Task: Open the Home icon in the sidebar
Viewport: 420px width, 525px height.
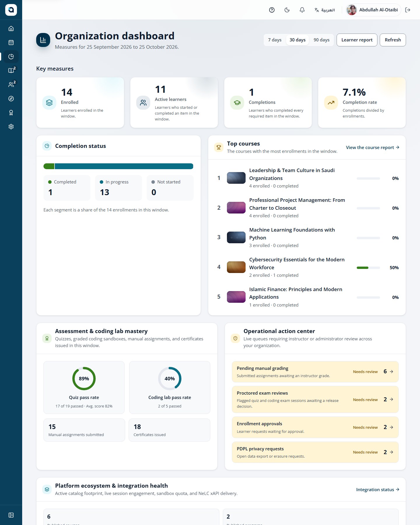Action: coord(11,29)
